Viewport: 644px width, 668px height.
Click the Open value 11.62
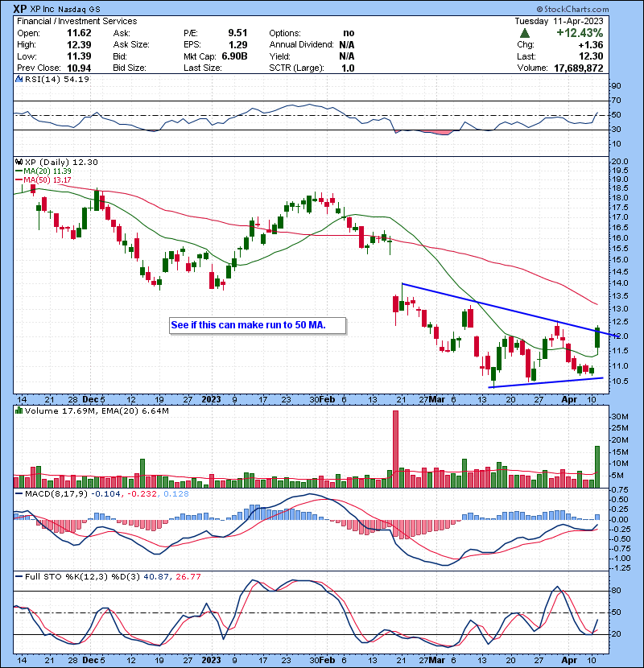click(79, 33)
